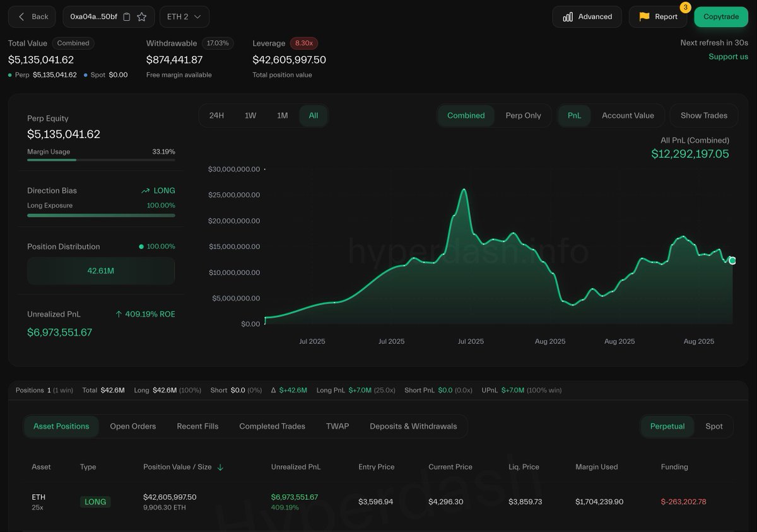Image resolution: width=757 pixels, height=532 pixels.
Task: Click the Long Exposure progress bar
Action: pyautogui.click(x=101, y=216)
